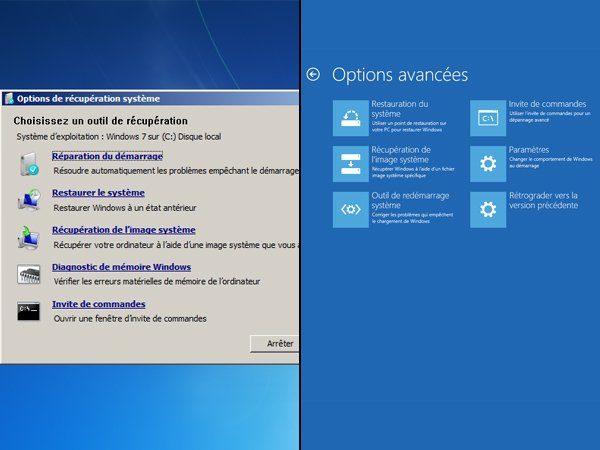The image size is (600, 450).
Task: Click 'Options de récupération système' title bar
Action: pos(150,99)
